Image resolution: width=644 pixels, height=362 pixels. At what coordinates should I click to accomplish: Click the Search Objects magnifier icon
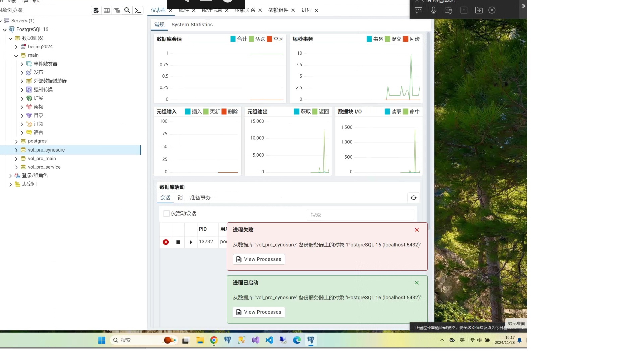pyautogui.click(x=127, y=10)
